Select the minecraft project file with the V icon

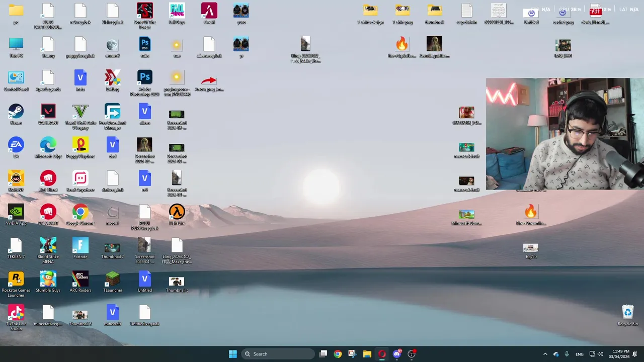pyautogui.click(x=113, y=316)
